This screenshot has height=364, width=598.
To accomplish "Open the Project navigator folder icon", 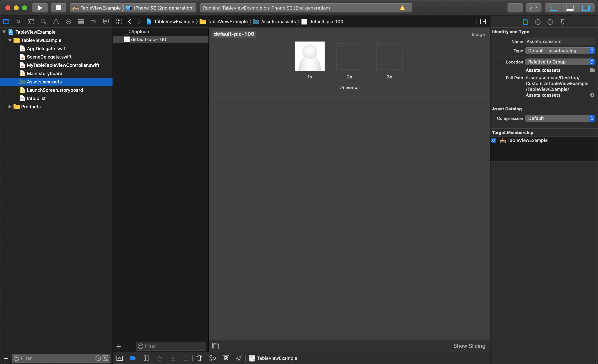I will pyautogui.click(x=6, y=22).
